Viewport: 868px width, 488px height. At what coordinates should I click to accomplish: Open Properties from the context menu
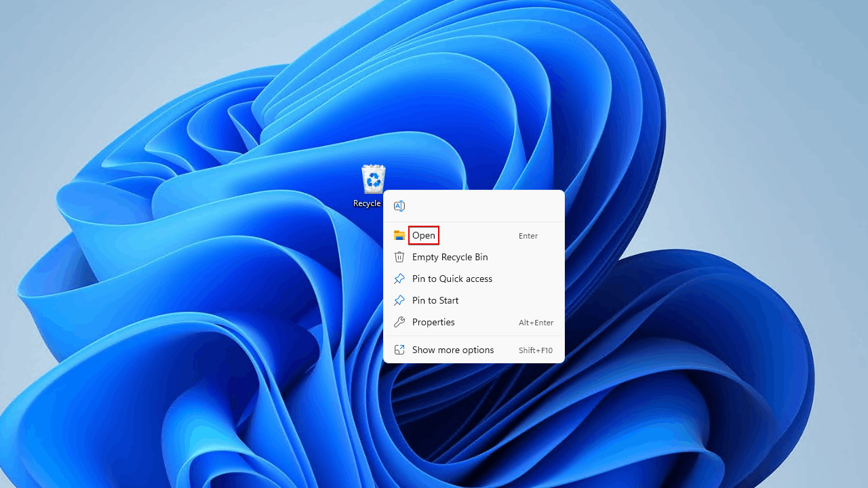(474, 322)
